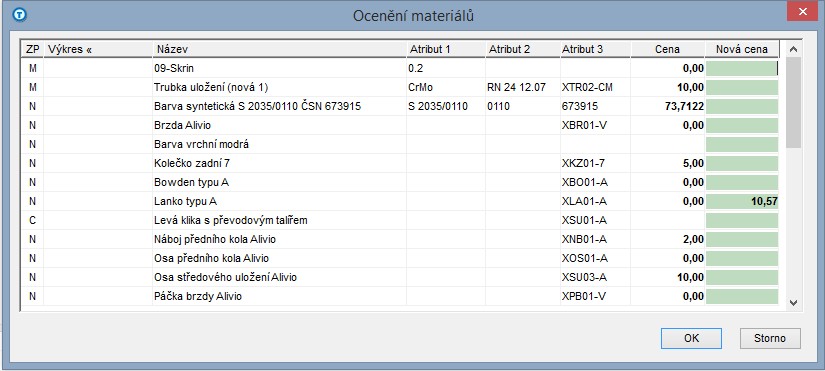Select Osa středového uložení Alivio

pos(225,277)
